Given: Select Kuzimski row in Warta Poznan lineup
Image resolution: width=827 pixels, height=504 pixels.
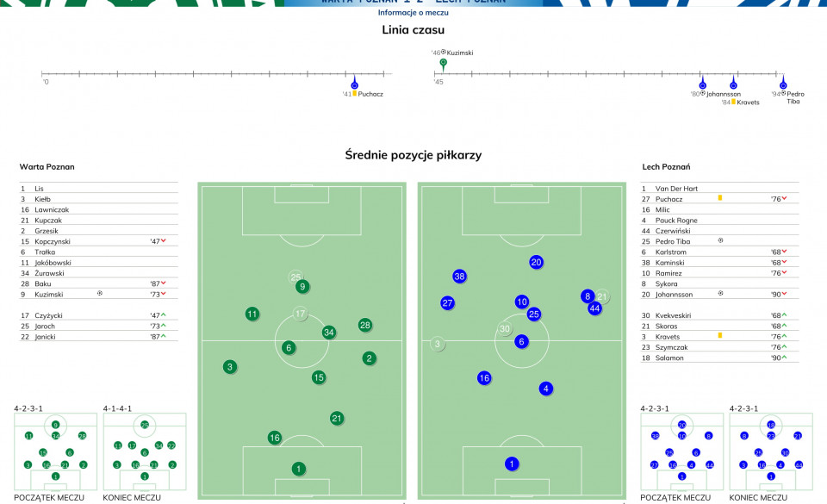Looking at the screenshot, I should (98, 294).
